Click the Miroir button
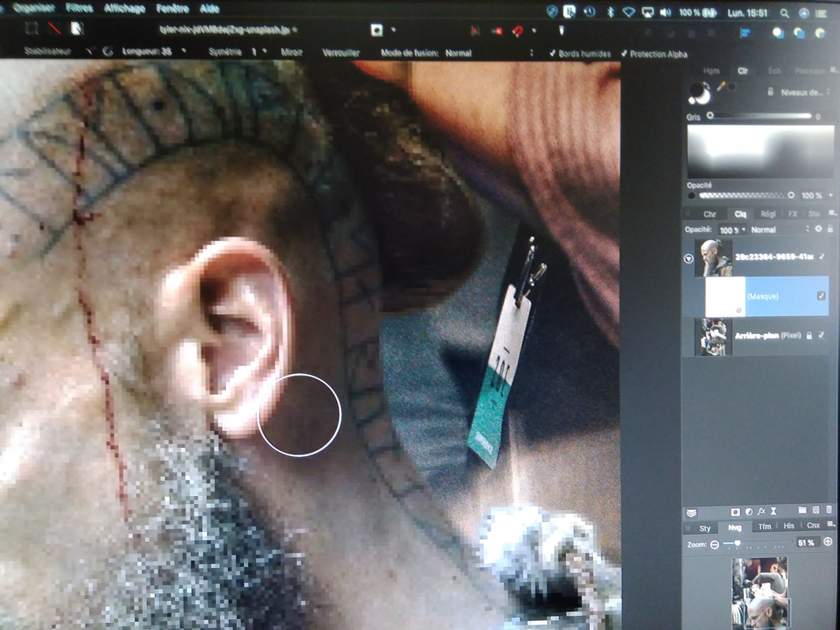 (x=291, y=52)
